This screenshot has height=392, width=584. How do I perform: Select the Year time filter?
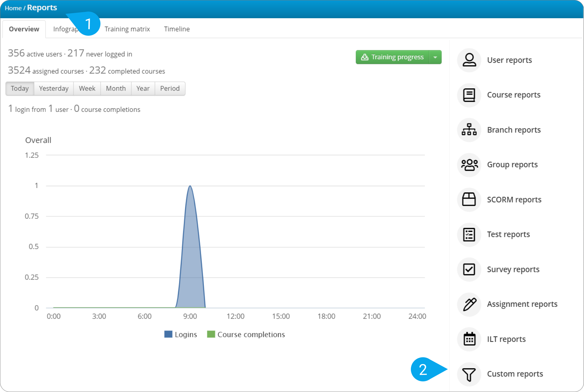coord(143,89)
